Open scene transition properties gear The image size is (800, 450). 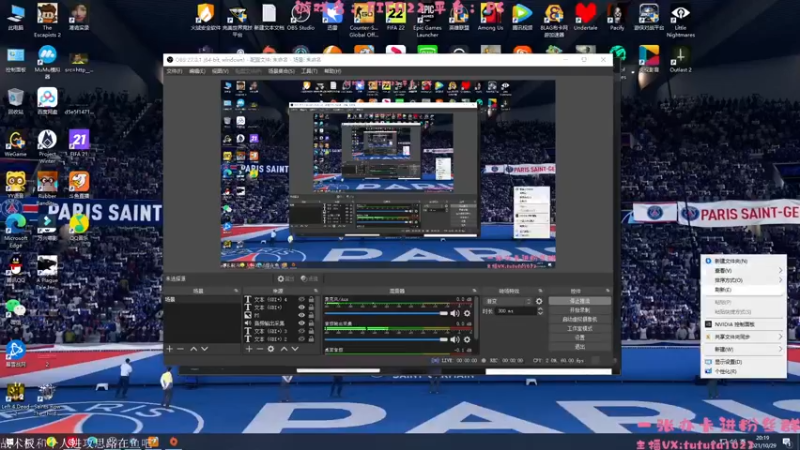point(539,302)
